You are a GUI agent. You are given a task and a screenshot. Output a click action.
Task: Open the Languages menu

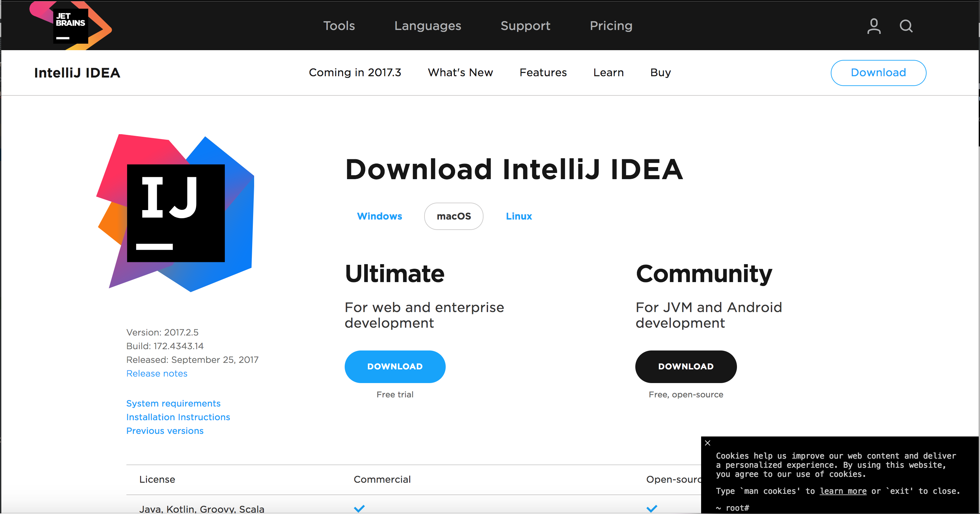tap(427, 25)
